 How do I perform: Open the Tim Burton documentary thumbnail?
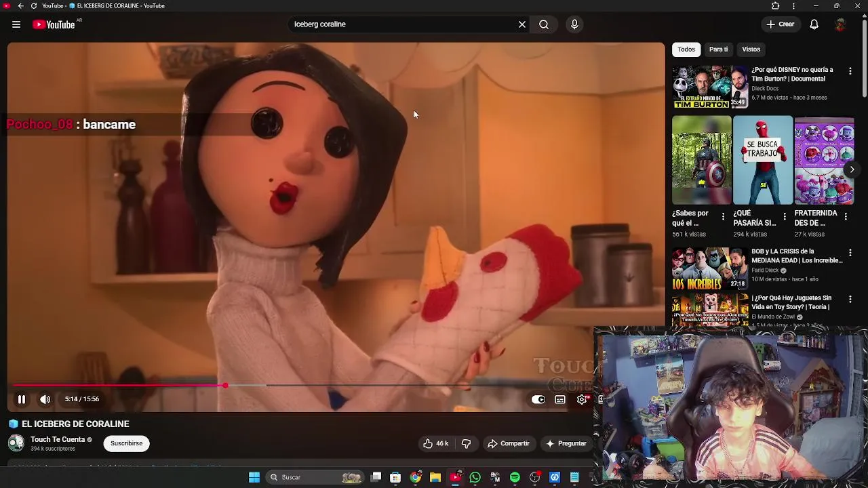tap(710, 87)
